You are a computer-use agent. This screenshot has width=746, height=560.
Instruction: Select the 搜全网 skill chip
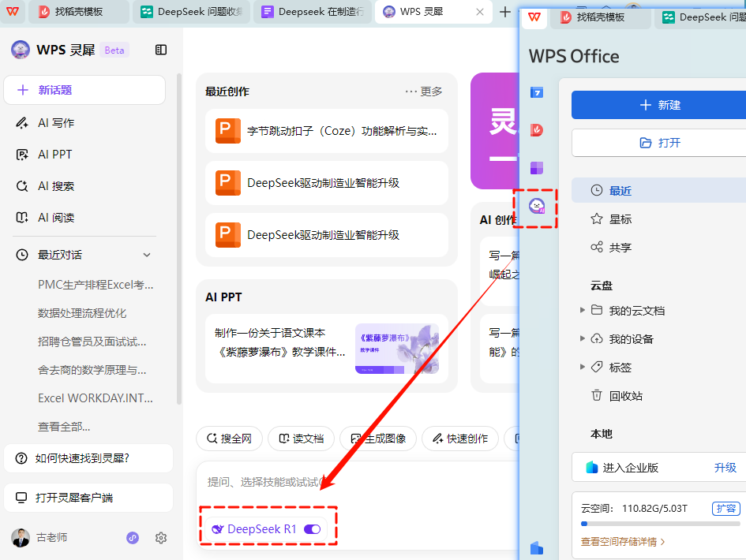(x=229, y=439)
